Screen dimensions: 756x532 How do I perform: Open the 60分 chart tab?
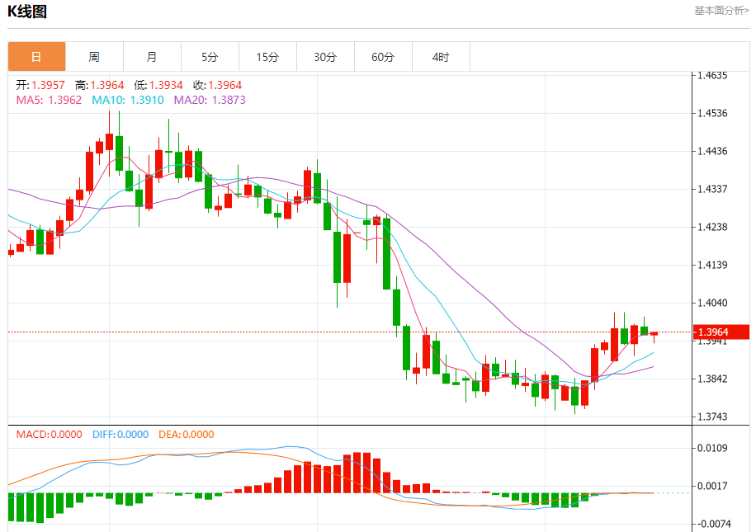click(383, 57)
